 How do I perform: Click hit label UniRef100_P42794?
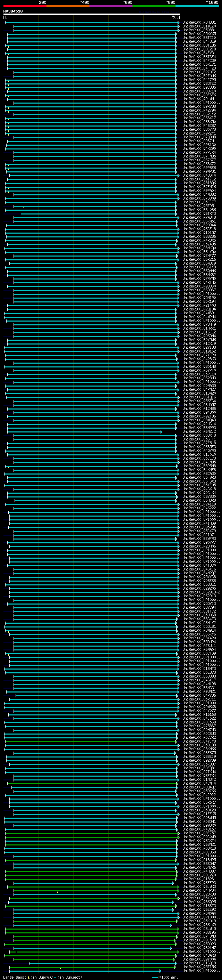click(199, 110)
